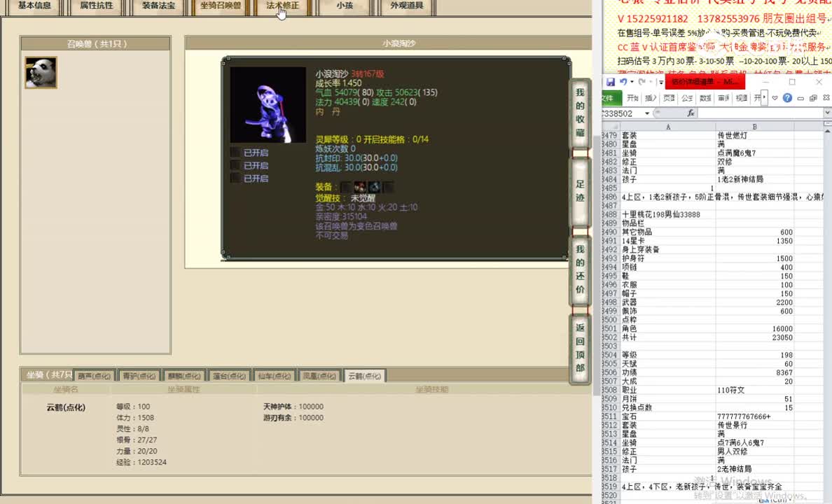Check the first 已开启 checkbox
This screenshot has height=504, width=832.
(x=236, y=152)
